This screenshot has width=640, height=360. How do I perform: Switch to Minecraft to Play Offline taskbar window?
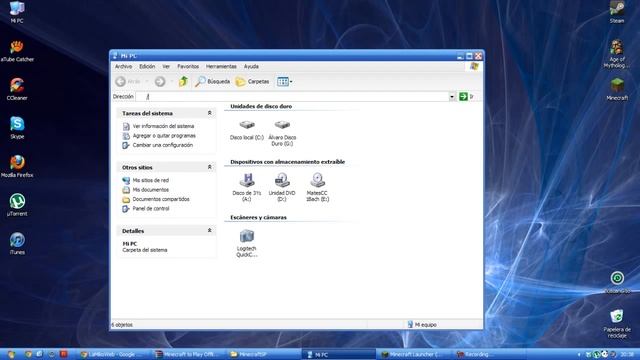(x=188, y=354)
